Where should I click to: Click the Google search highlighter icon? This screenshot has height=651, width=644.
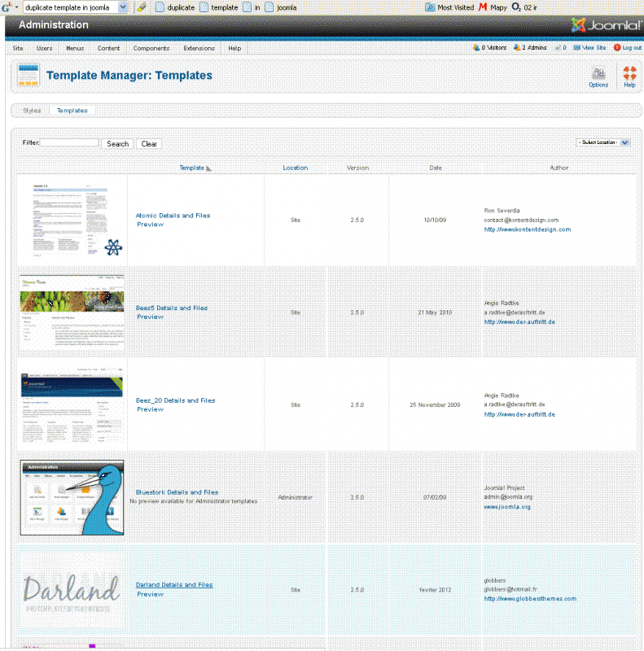[x=142, y=7]
